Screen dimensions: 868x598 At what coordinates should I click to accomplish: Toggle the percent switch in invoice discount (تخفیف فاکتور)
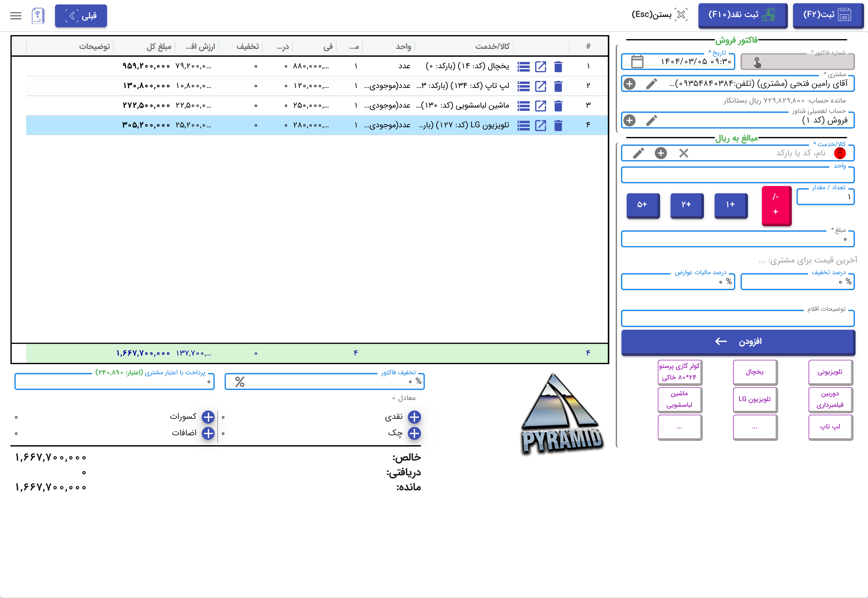click(240, 382)
